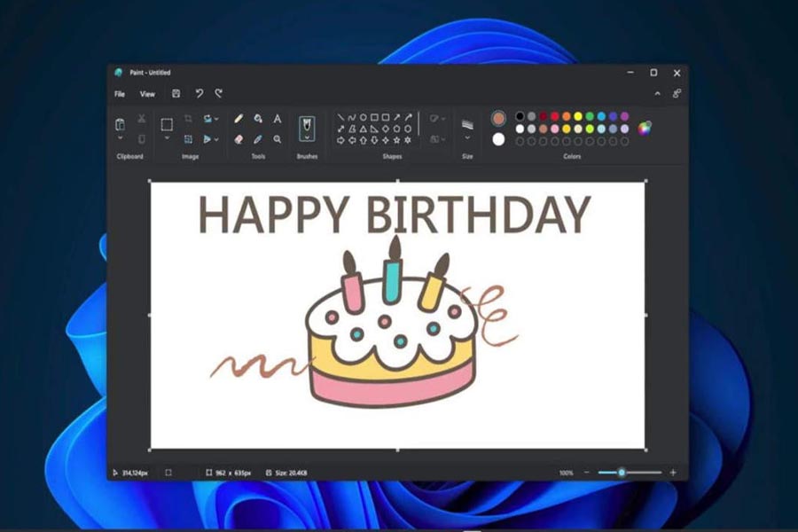Click the Copy icon in Clipboard

(142, 139)
